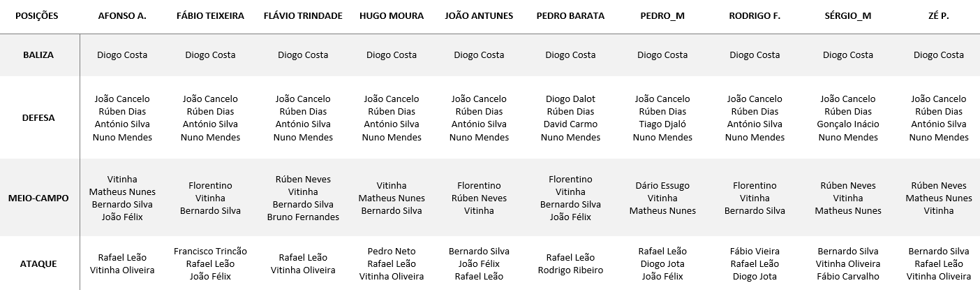Click Gonçalo Inácio in SÉRGIO_M's defense
The width and height of the screenshot is (980, 290).
(847, 124)
